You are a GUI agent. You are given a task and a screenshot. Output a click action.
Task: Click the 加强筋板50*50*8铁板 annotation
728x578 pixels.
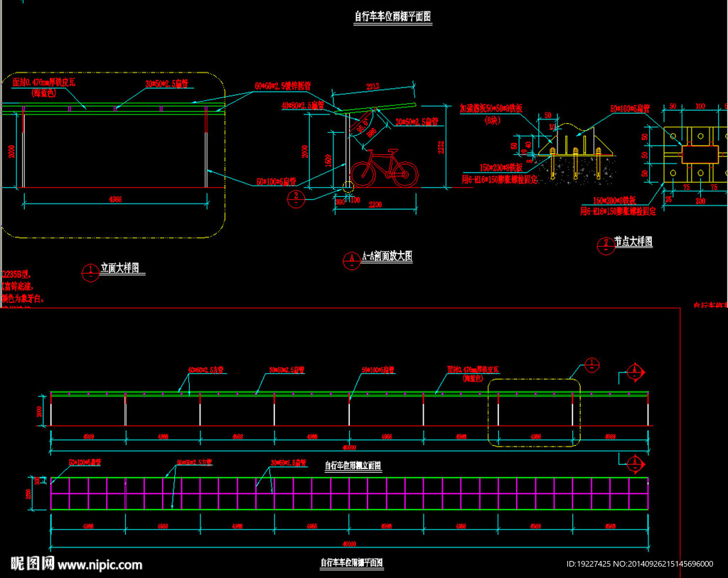491,109
